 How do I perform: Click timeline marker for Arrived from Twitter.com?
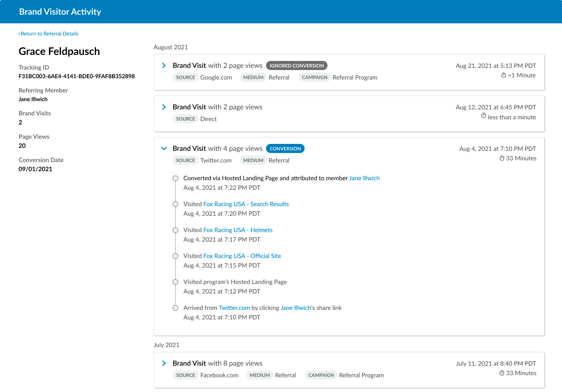pos(175,308)
